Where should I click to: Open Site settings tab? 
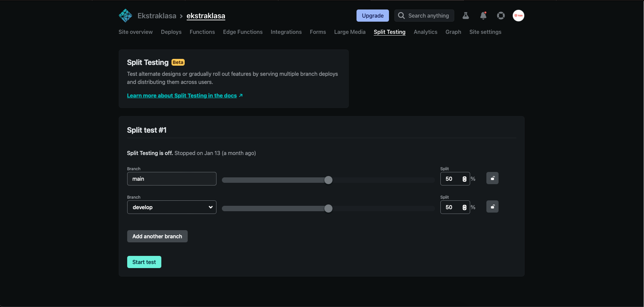point(485,32)
